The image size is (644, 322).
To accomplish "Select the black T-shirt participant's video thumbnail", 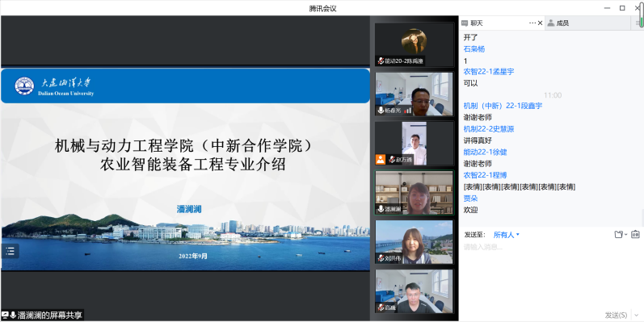I will [414, 291].
